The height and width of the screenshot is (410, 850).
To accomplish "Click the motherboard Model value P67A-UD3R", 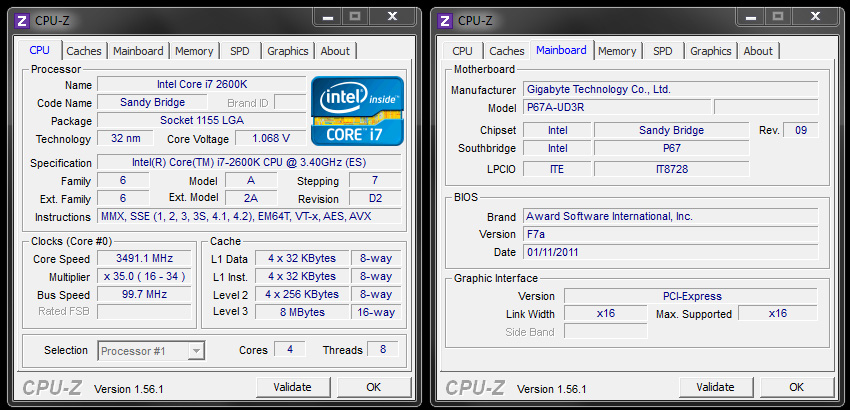I will [x=617, y=107].
